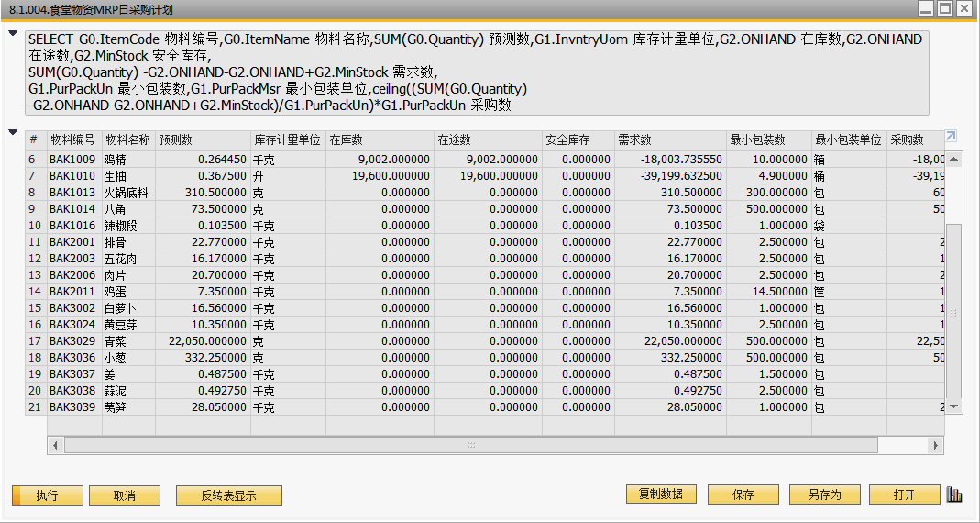The height and width of the screenshot is (523, 980).
Task: Collapse the SQL query text panel
Action: [x=13, y=34]
